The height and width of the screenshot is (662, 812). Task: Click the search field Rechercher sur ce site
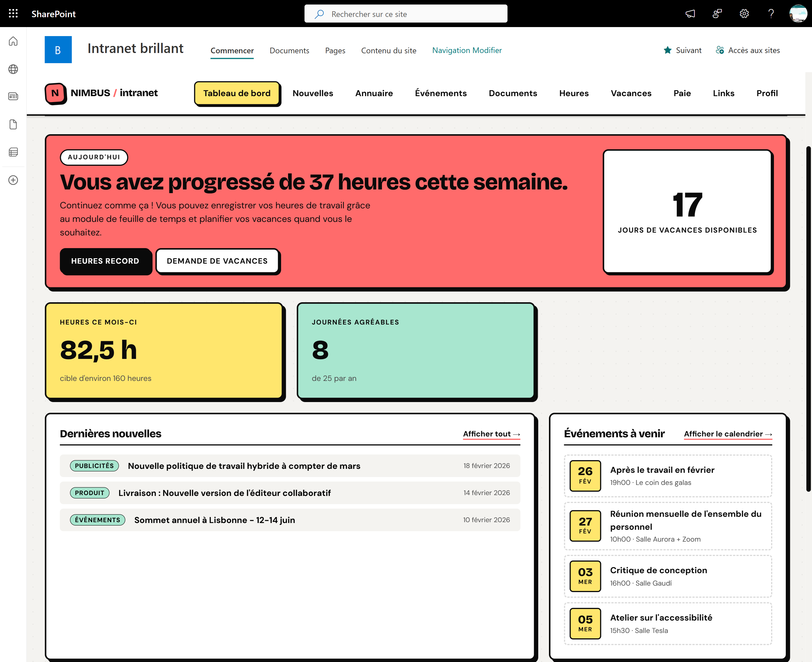pos(406,14)
